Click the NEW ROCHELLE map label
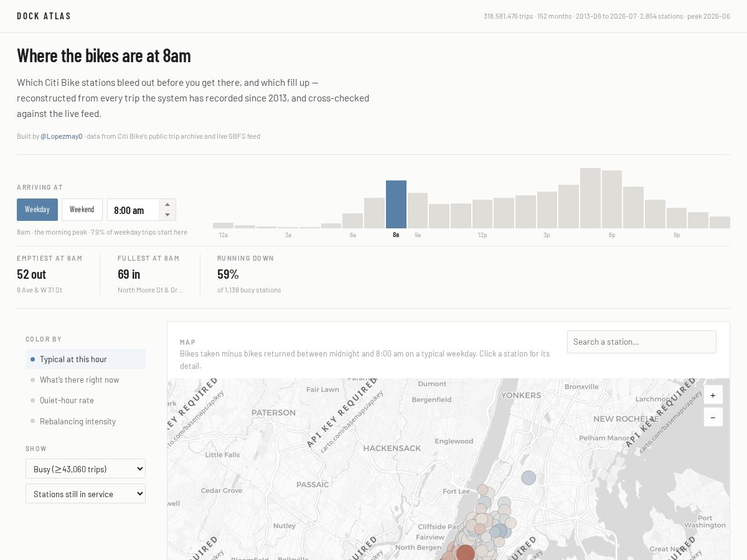 click(x=626, y=419)
